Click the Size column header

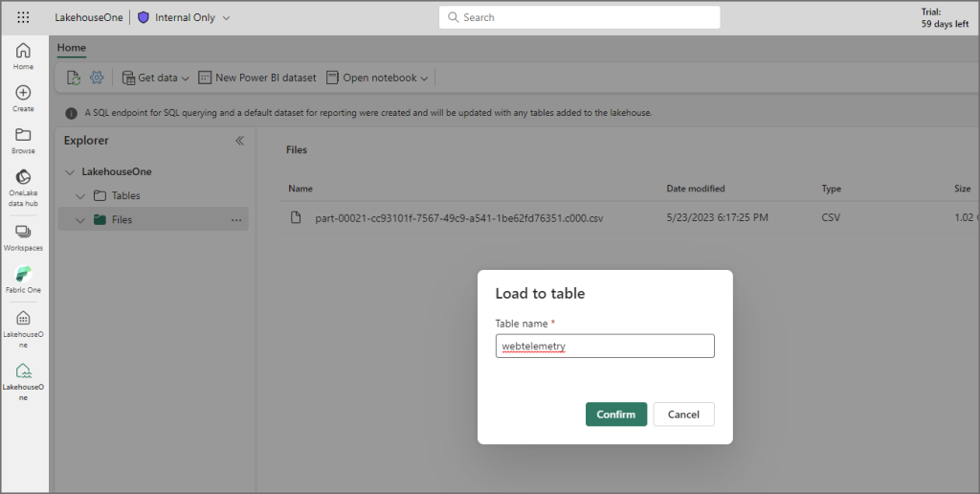(963, 189)
